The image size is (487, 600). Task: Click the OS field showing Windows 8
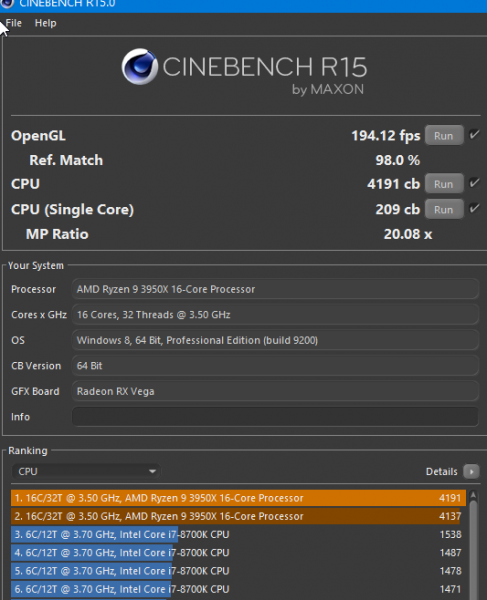click(x=275, y=340)
